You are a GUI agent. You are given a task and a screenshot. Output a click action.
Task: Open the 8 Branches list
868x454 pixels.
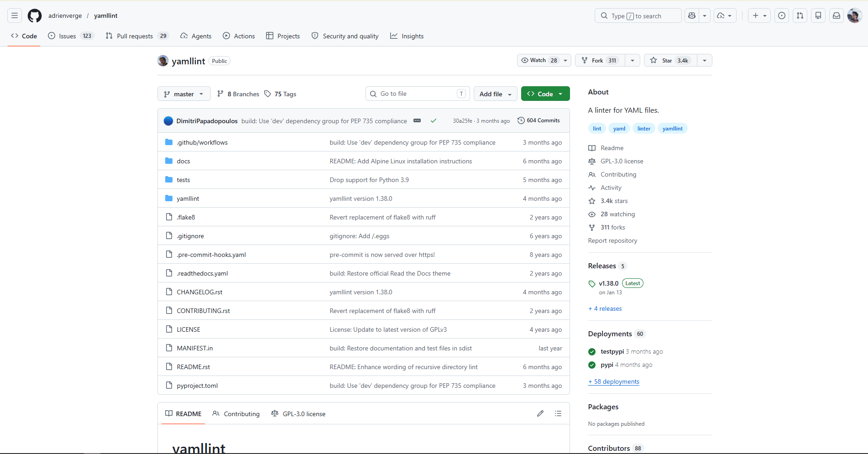[x=238, y=94]
